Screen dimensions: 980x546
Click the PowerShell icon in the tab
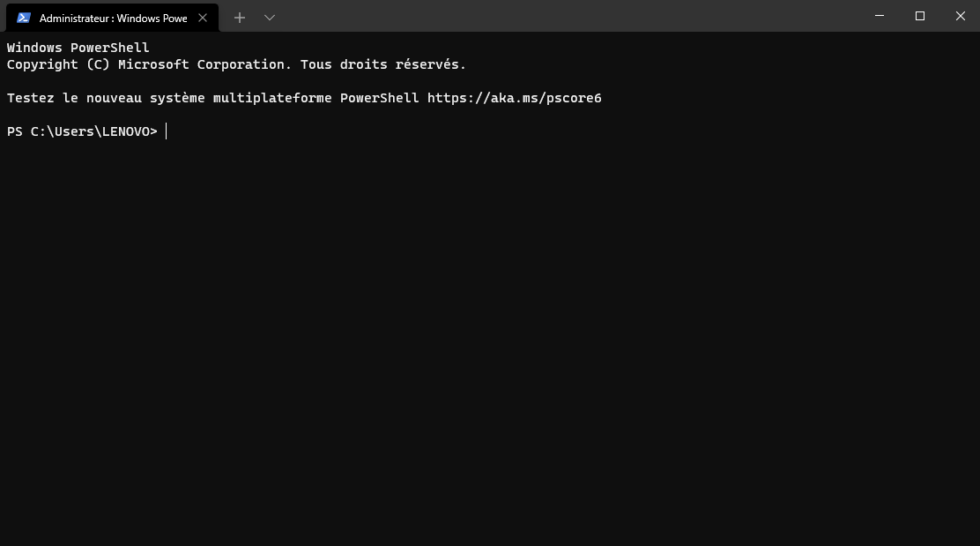[x=24, y=18]
